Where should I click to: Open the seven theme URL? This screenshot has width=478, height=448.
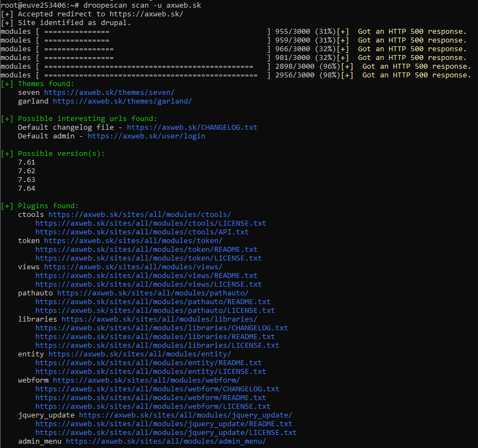(x=109, y=93)
